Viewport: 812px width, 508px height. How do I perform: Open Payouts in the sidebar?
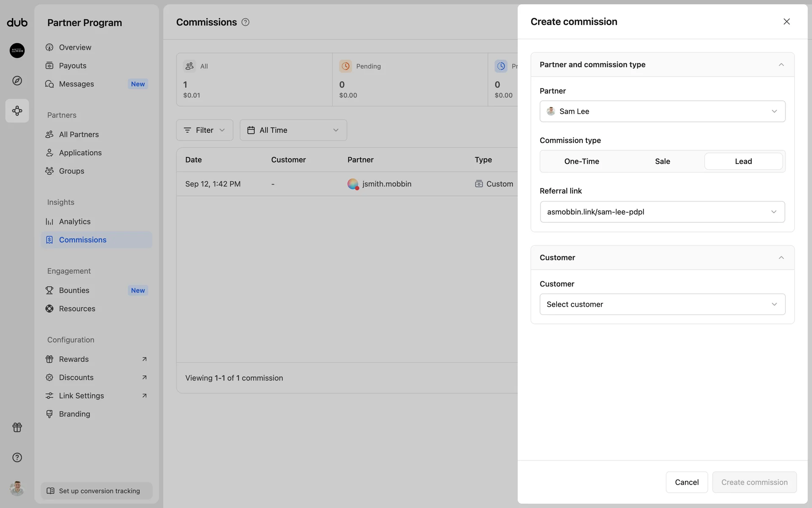73,66
